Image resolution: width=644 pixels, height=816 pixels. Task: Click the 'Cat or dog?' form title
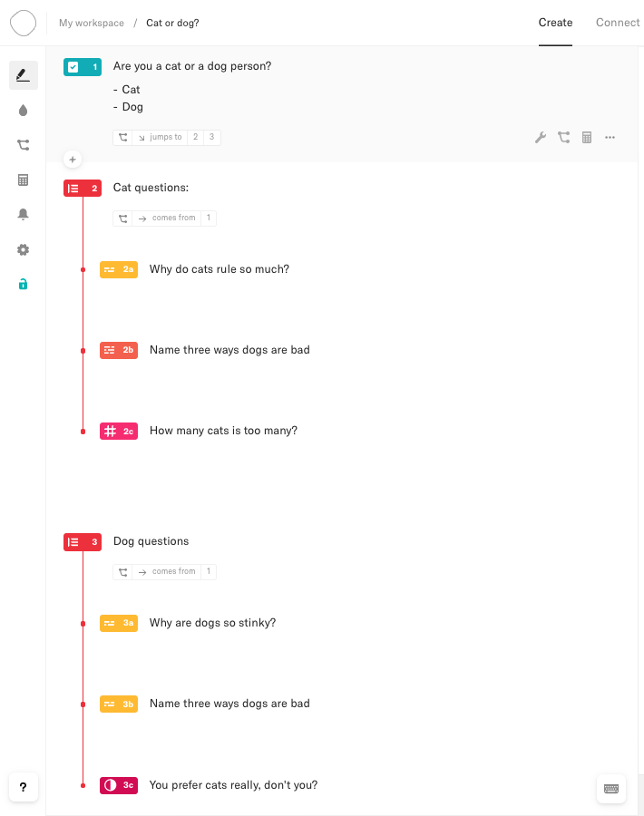(x=172, y=23)
